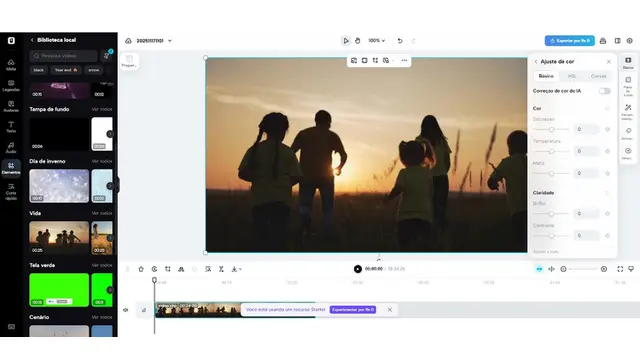Image resolution: width=640 pixels, height=360 pixels.
Task: Open the Legendas sidebar section
Action: pos(11,86)
